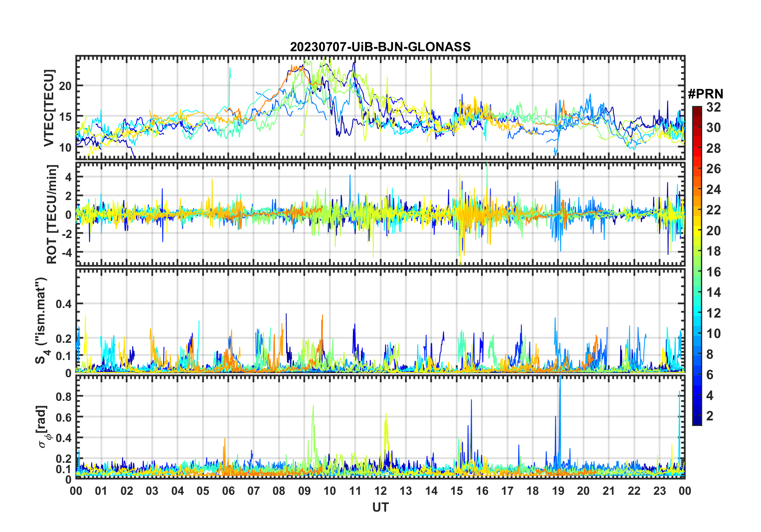
Task: Click the colorbar at the dark blue PRN 2 end
Action: 697,416
